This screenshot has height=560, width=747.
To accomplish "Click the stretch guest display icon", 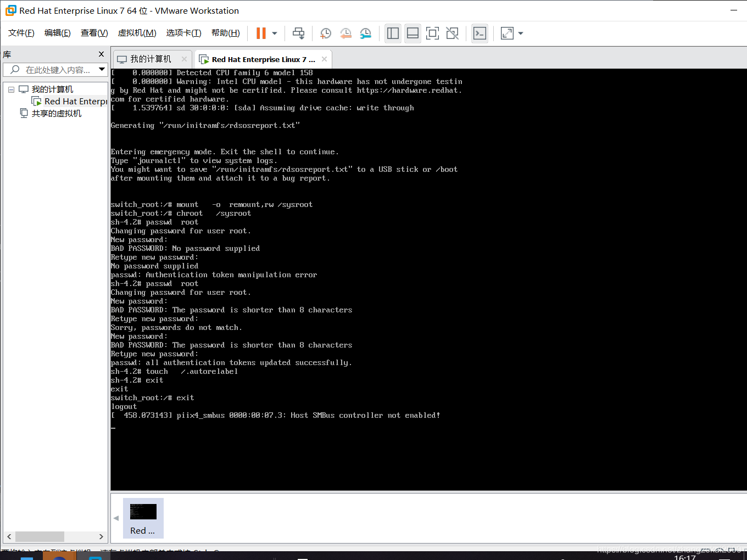I will coord(507,33).
